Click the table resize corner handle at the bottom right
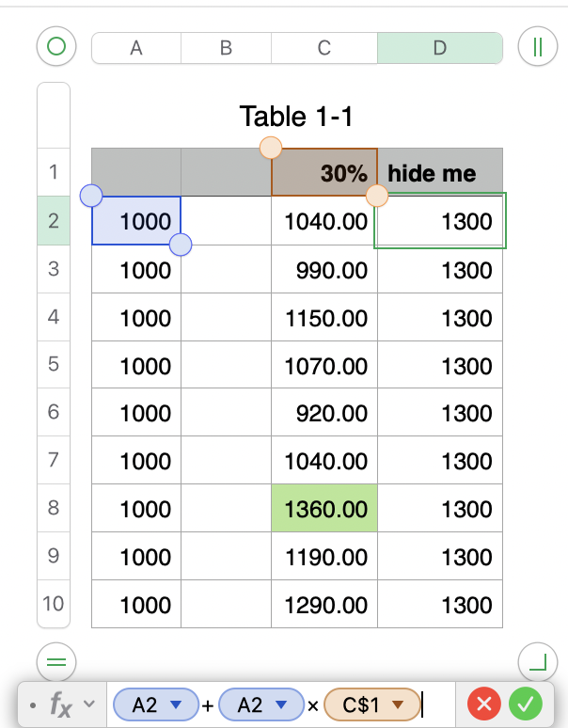This screenshot has height=728, width=568. 538,662
